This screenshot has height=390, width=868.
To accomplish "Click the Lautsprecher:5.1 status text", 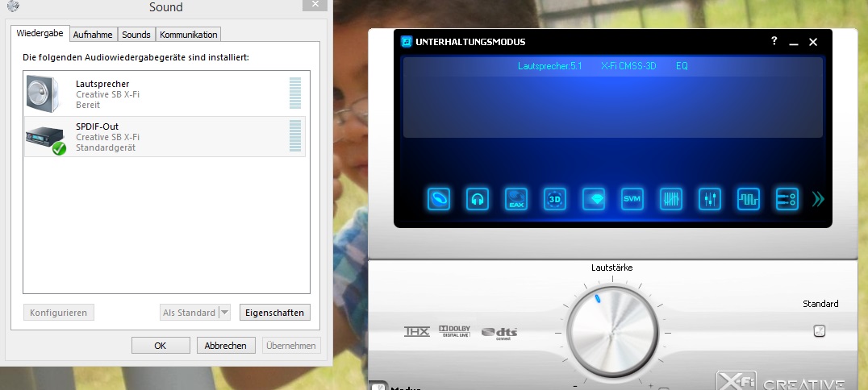I will click(549, 66).
